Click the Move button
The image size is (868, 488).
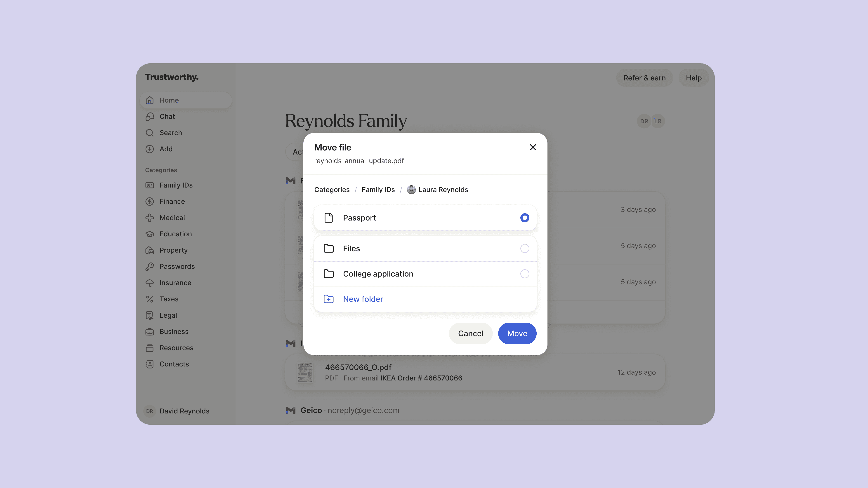[x=517, y=333]
